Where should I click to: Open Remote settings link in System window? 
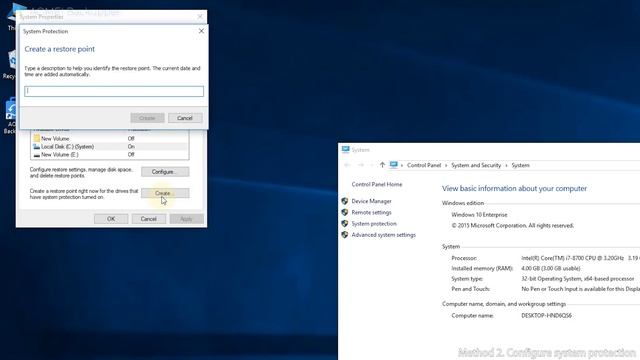coord(371,212)
